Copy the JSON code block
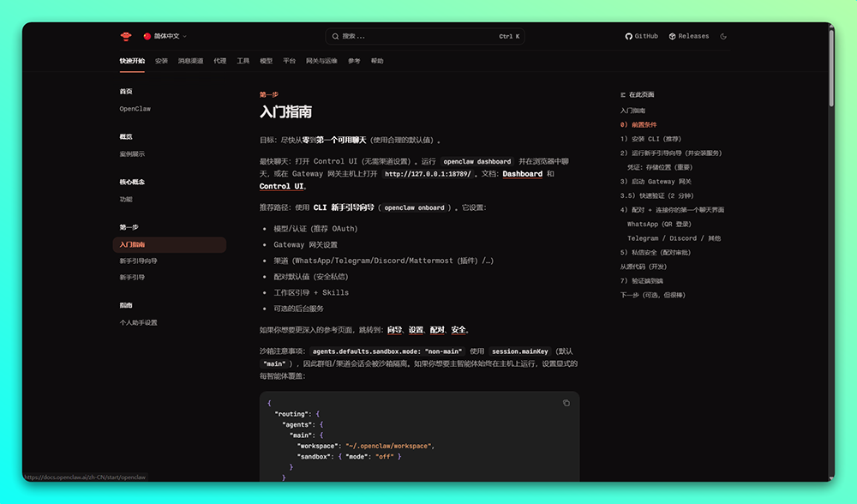Viewport: 857px width, 504px height. pos(566,403)
